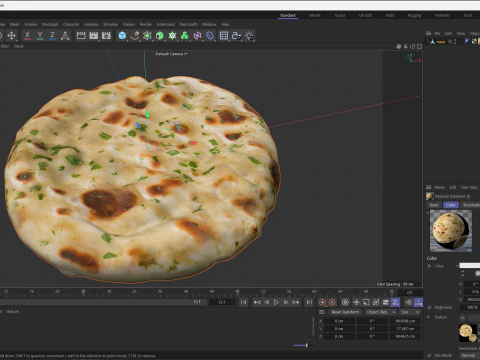Toggle the Z axis lock

52,35
